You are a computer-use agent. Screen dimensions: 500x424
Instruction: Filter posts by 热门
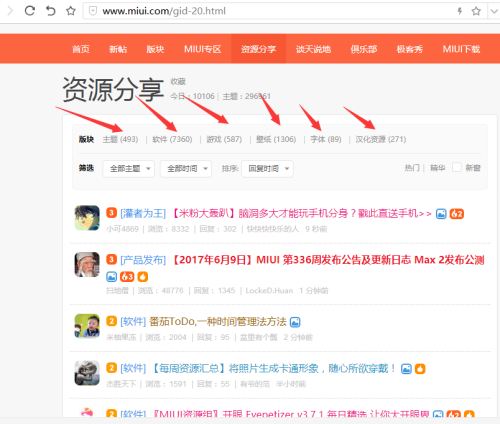412,168
